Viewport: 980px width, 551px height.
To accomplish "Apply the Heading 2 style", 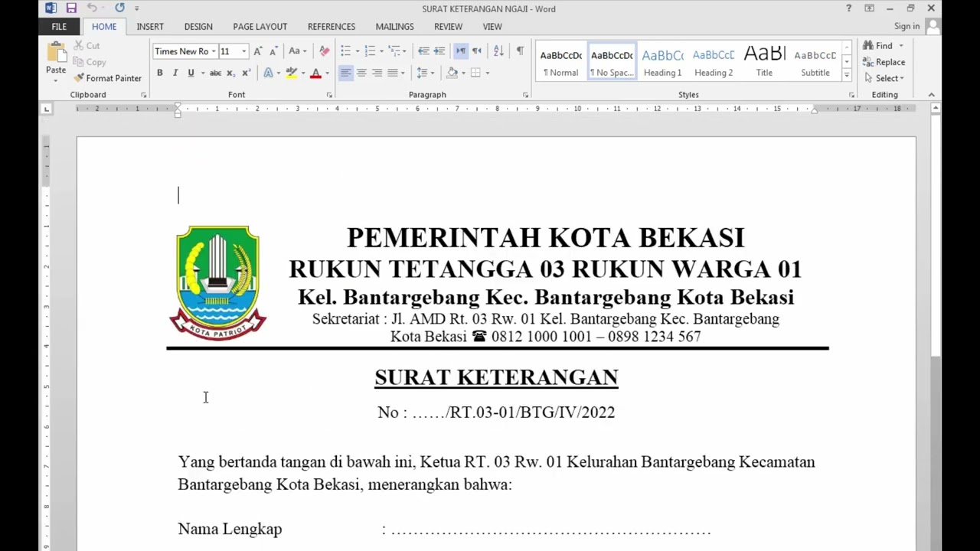I will click(x=714, y=62).
